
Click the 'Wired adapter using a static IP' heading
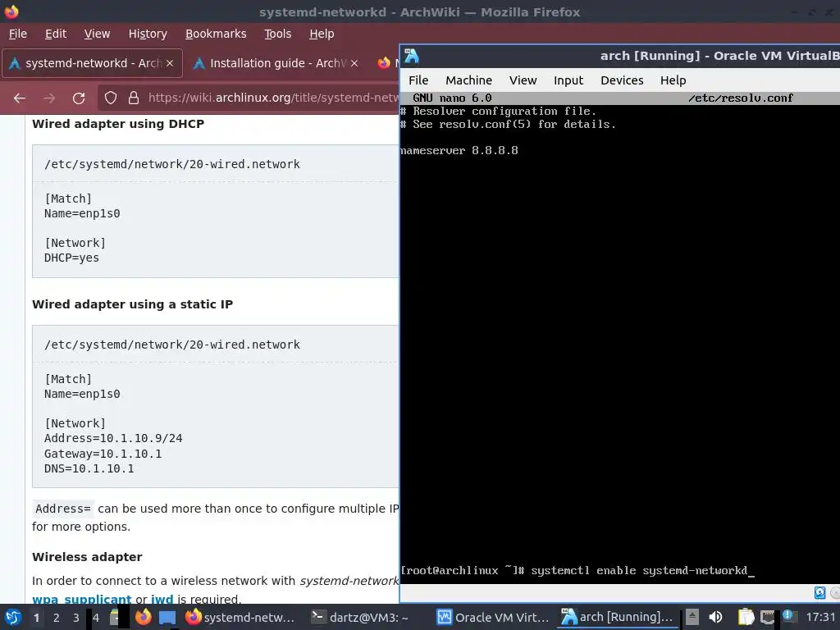pyautogui.click(x=132, y=304)
